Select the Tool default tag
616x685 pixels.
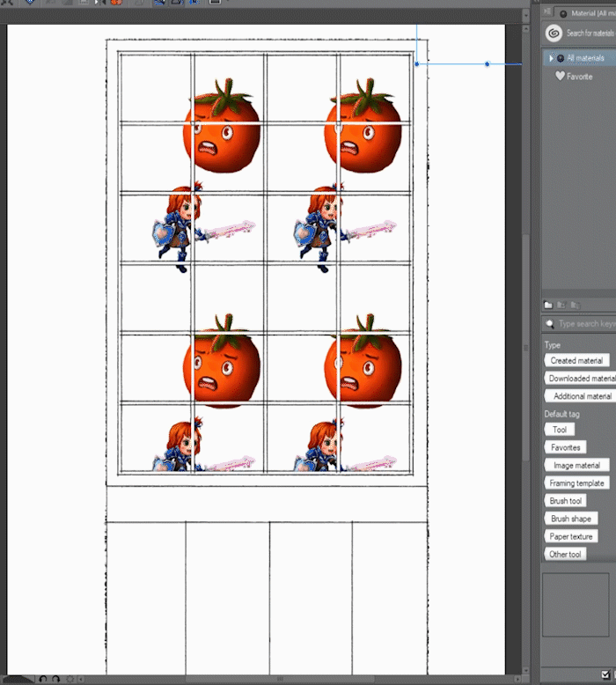[560, 430]
